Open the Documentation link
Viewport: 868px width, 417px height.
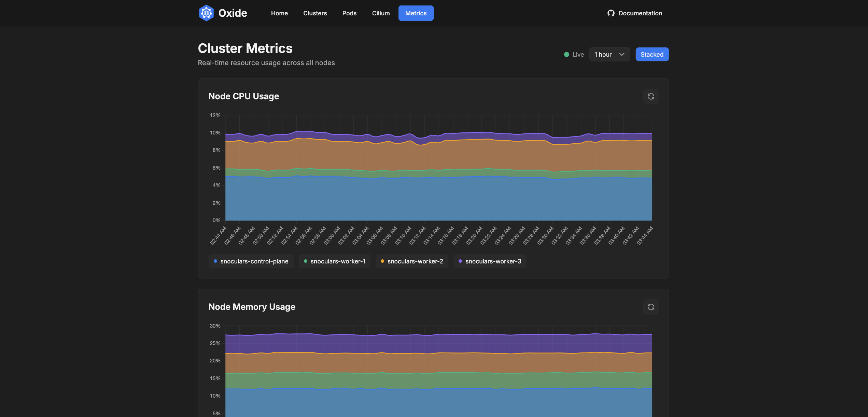click(640, 13)
